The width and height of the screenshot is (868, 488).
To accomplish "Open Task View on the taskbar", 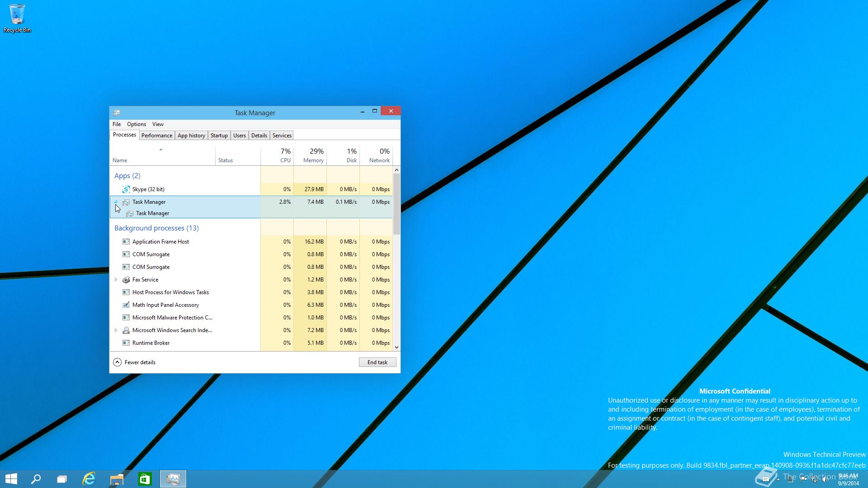I will point(62,479).
